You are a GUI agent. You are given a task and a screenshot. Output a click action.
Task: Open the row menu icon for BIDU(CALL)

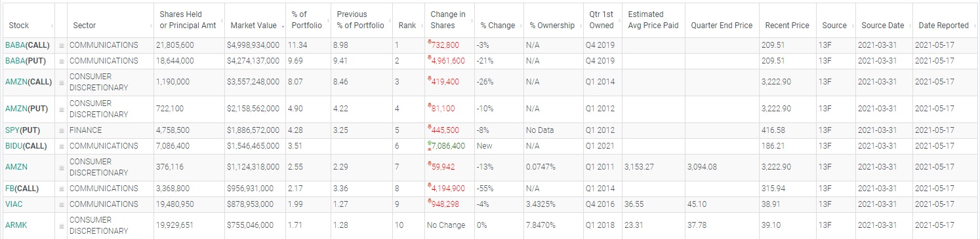coord(62,146)
